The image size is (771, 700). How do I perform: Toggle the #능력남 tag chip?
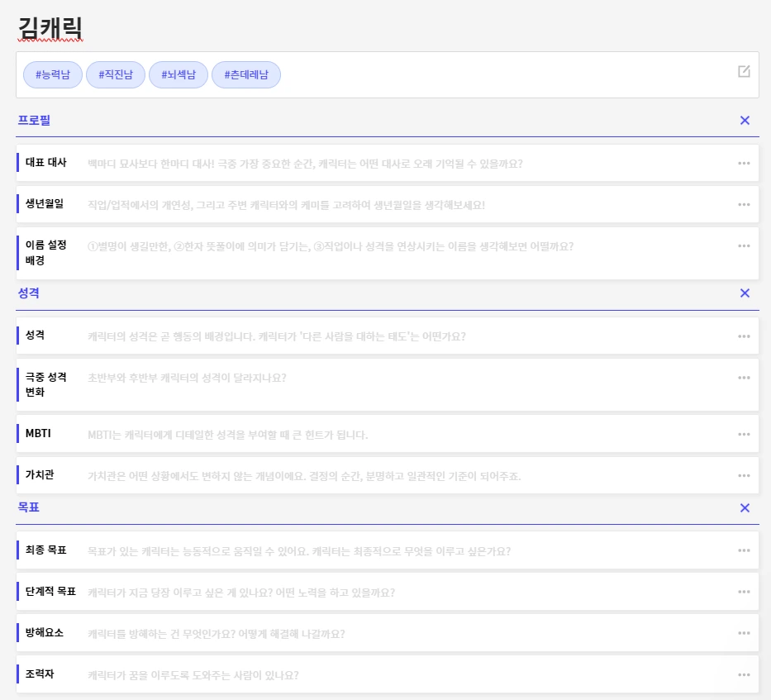[x=52, y=74]
